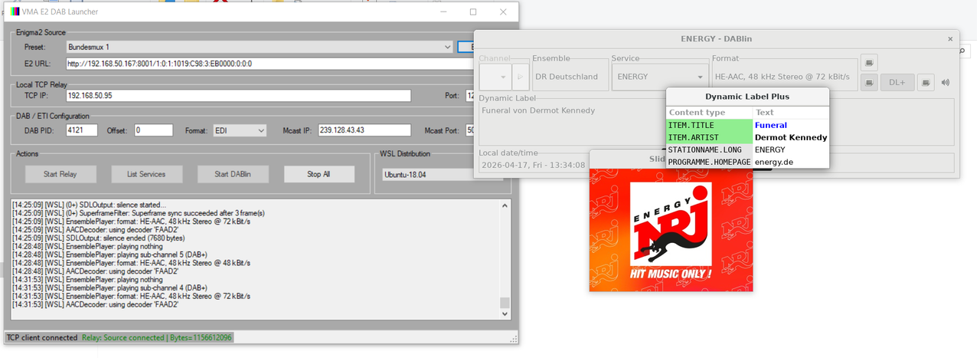The width and height of the screenshot is (980, 358).
Task: Click into the DAB PID field
Action: tap(82, 131)
